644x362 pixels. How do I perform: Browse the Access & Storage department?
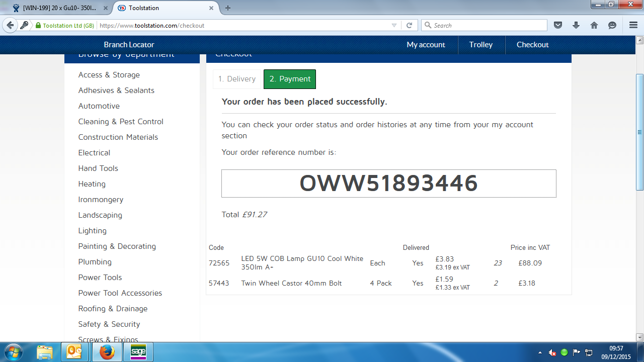109,75
